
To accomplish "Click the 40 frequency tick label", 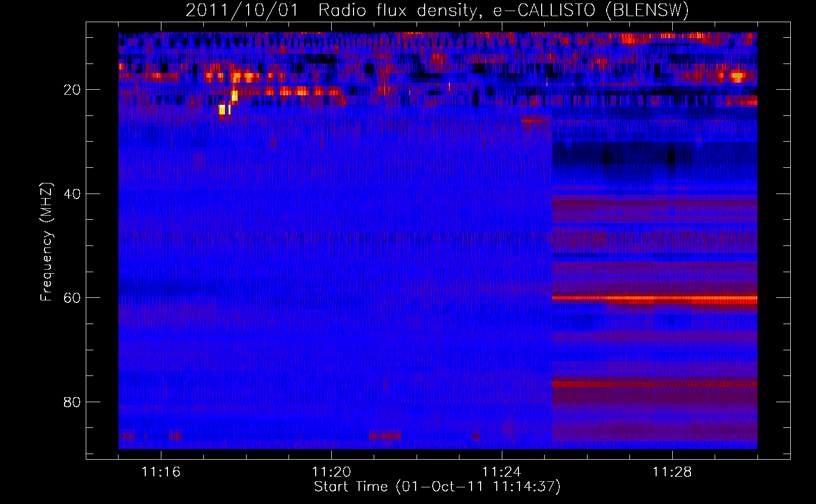I will 72,194.
